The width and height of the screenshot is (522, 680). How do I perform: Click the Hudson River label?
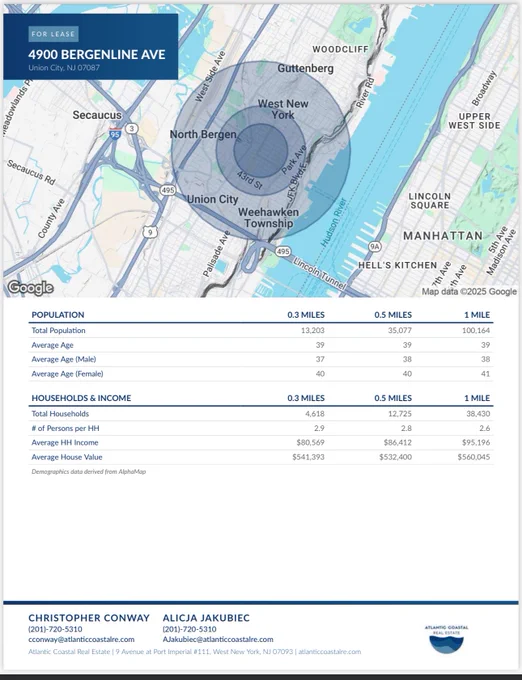pyautogui.click(x=333, y=222)
